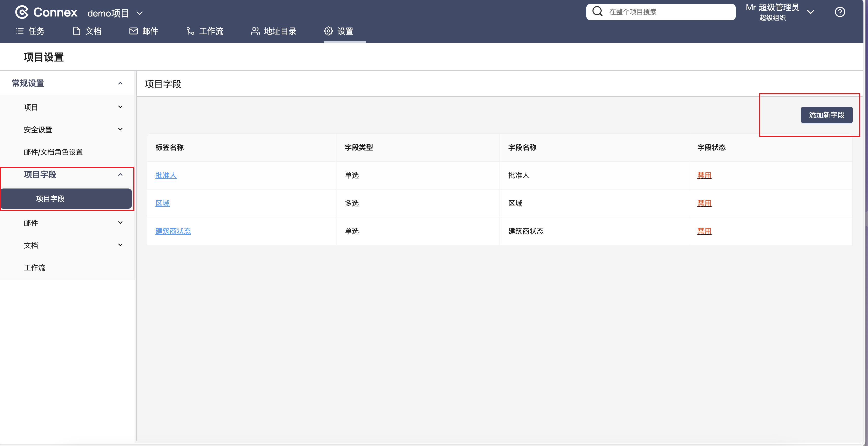The width and height of the screenshot is (868, 446).
Task: Disable the 区域 field via 禁用
Action: tap(704, 203)
